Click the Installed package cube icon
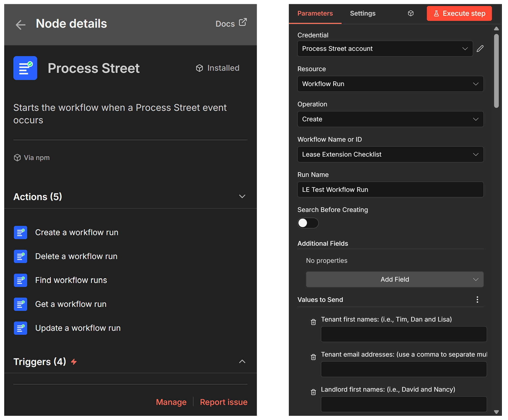Image resolution: width=508 pixels, height=420 pixels. [199, 68]
